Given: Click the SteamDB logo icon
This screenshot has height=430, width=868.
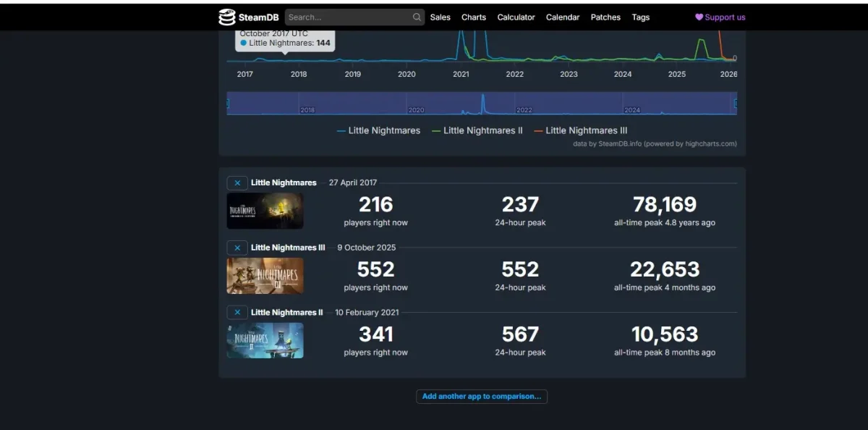Looking at the screenshot, I should pos(227,17).
